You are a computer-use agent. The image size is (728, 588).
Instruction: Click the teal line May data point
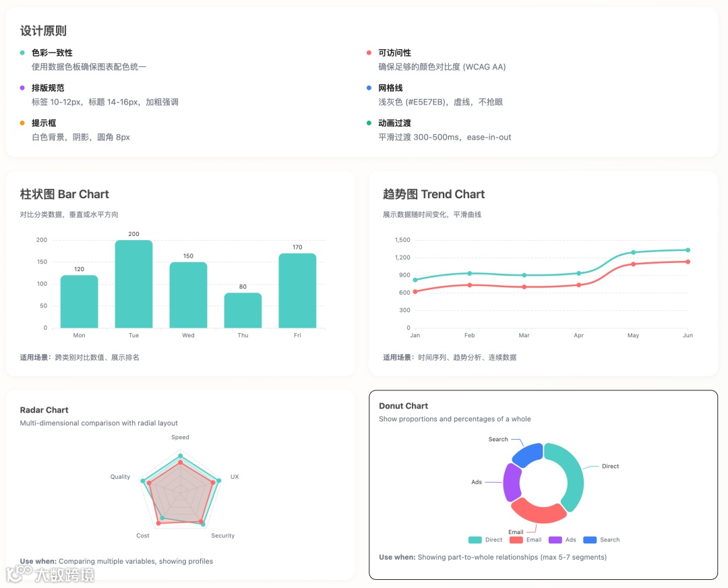click(633, 253)
